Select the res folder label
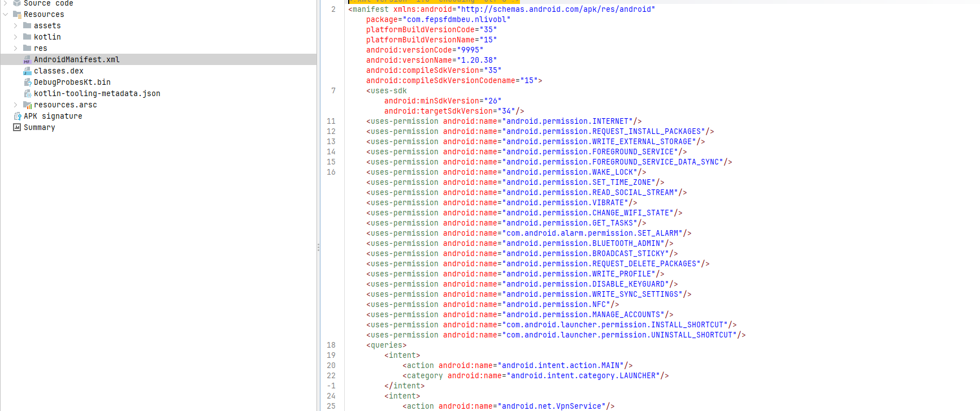The width and height of the screenshot is (980, 411). coord(41,48)
